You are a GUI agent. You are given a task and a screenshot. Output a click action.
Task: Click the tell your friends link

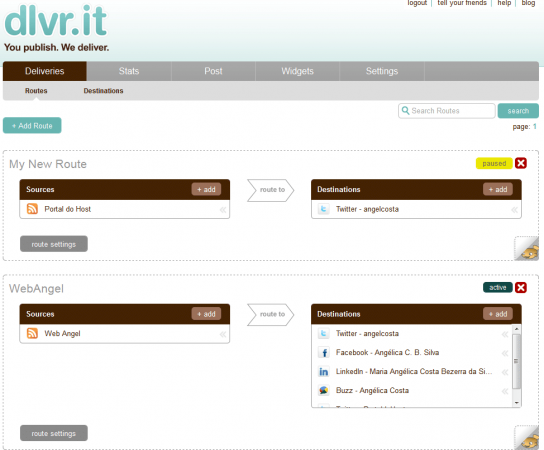462,3
